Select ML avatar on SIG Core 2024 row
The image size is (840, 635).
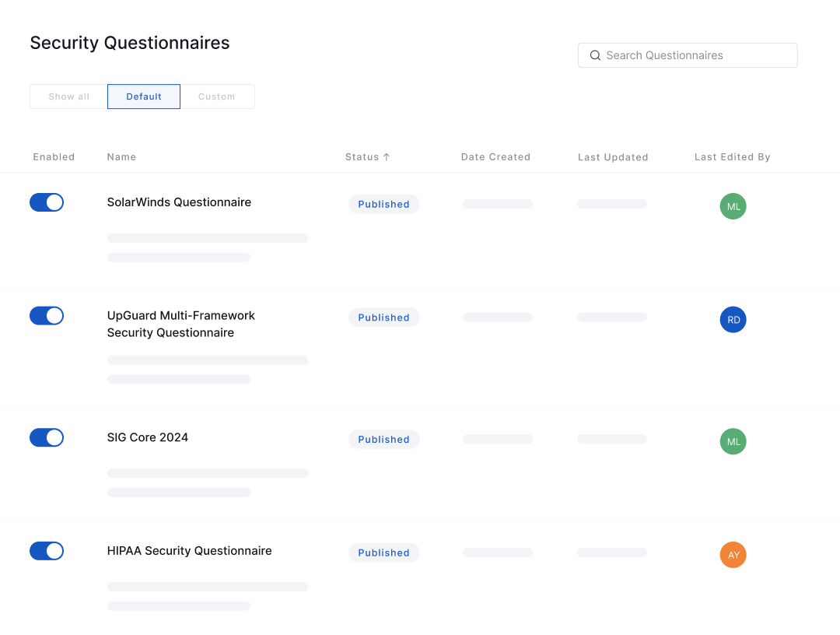tap(733, 441)
